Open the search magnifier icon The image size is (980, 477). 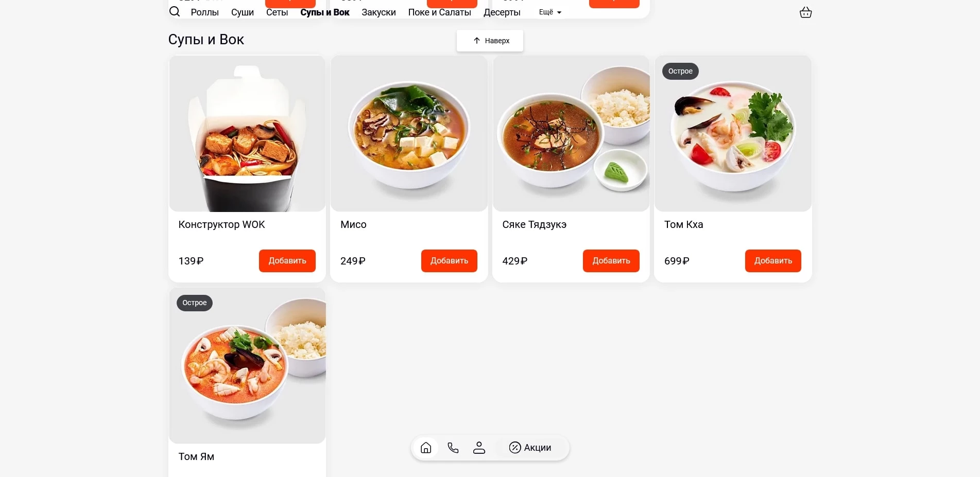coord(175,12)
